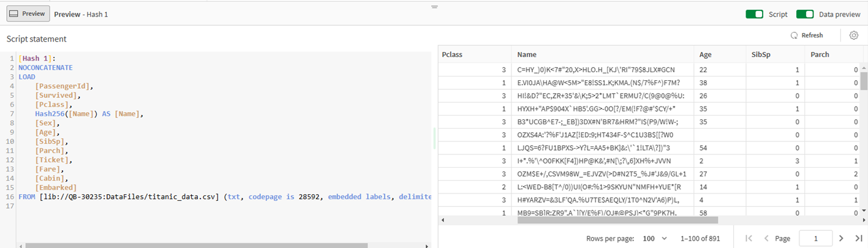Jump to the last page of results
The height and width of the screenshot is (248, 868).
858,238
